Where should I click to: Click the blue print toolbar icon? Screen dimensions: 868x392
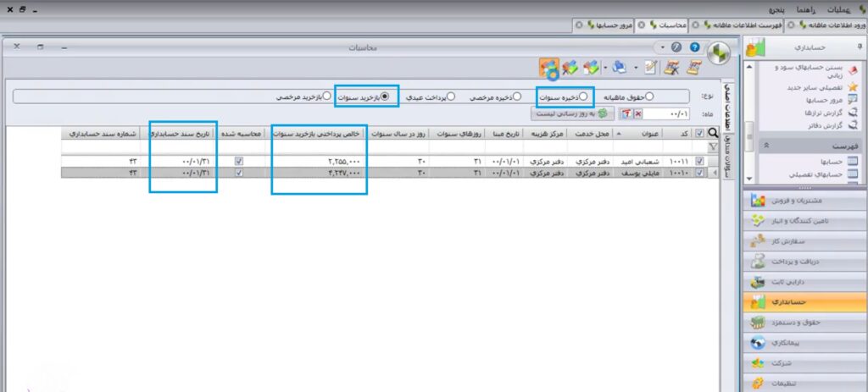tap(620, 68)
